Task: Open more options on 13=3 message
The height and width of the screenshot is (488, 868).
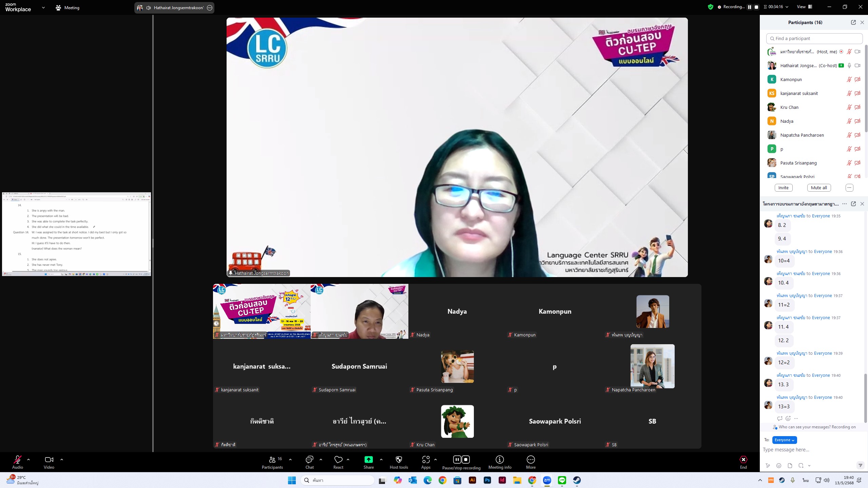Action: click(x=796, y=418)
